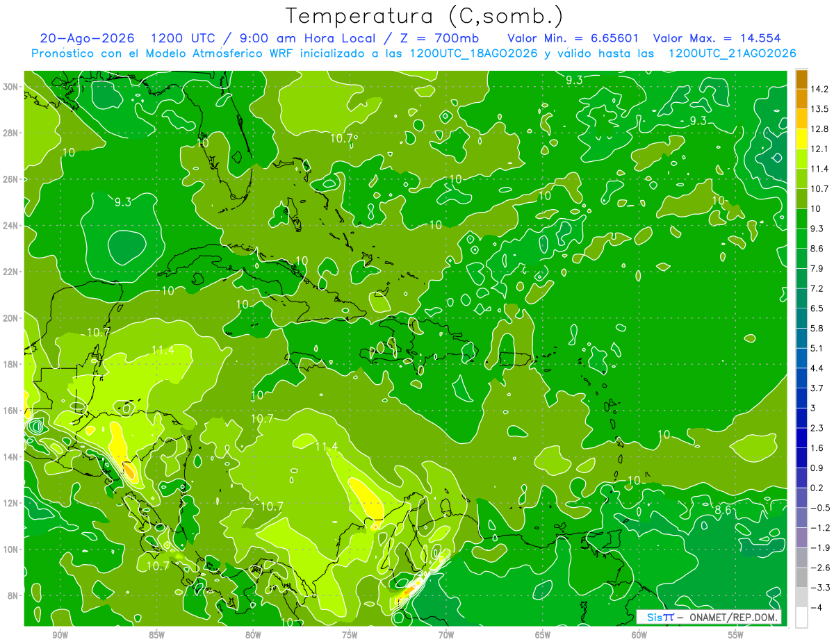Click the '26N' latitude axis label
This screenshot has height=644, width=834.
(x=11, y=179)
